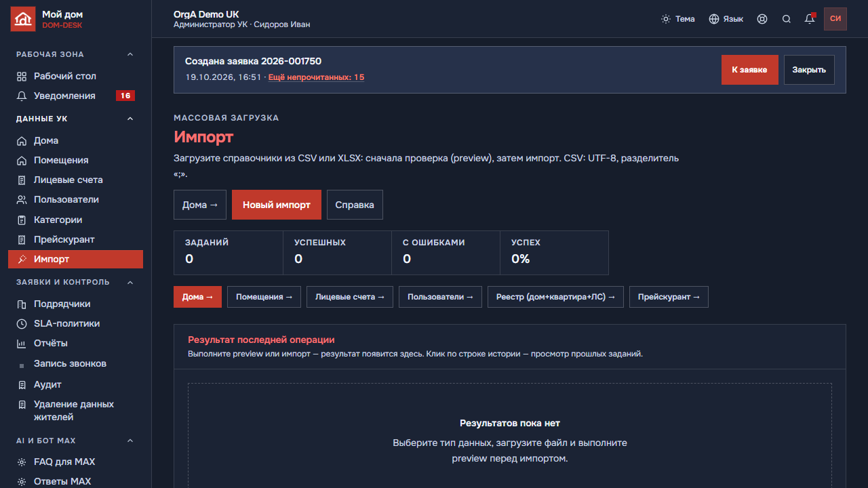Click the К заявке button
Screen dimensions: 868x488
tap(750, 70)
